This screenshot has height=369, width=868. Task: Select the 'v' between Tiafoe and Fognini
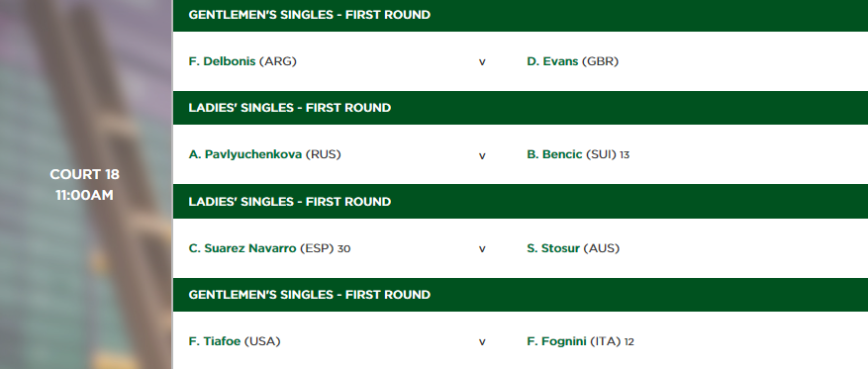coord(482,342)
